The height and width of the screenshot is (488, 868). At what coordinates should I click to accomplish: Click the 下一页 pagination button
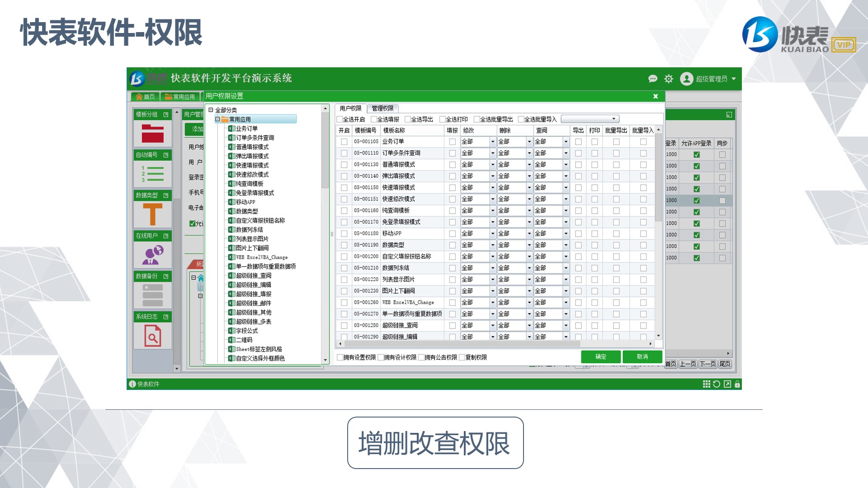click(x=708, y=364)
